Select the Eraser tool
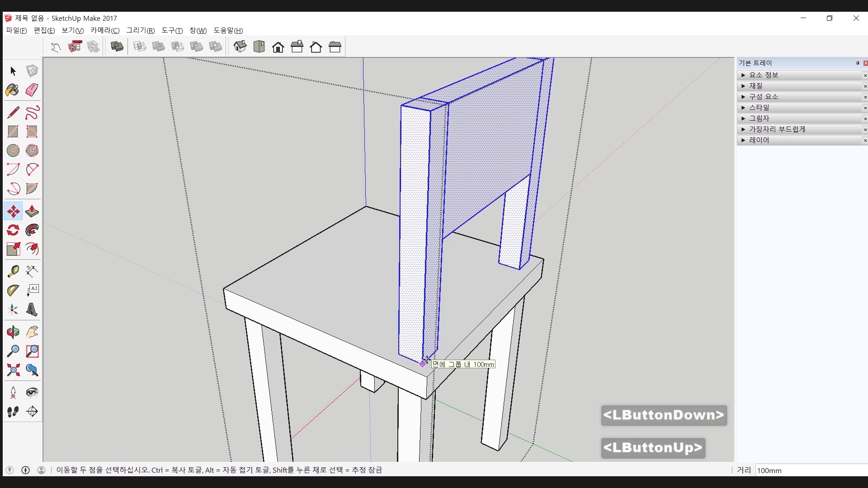 (32, 90)
